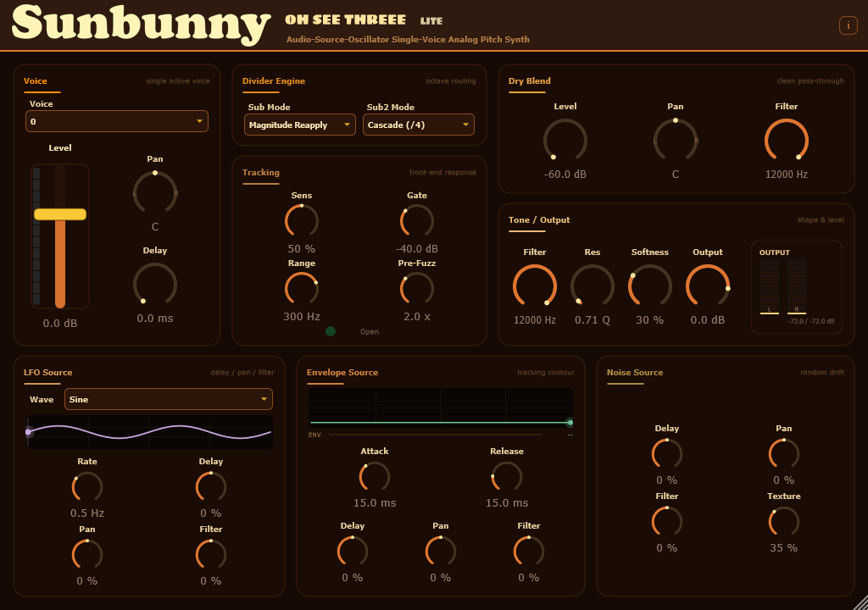Viewport: 868px width, 610px height.
Task: Select the Tracking Gate knob
Action: click(x=417, y=221)
